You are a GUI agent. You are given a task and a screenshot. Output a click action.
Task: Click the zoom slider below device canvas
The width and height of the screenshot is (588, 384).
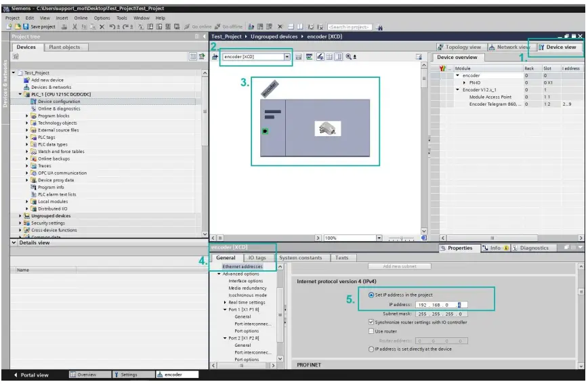point(402,238)
